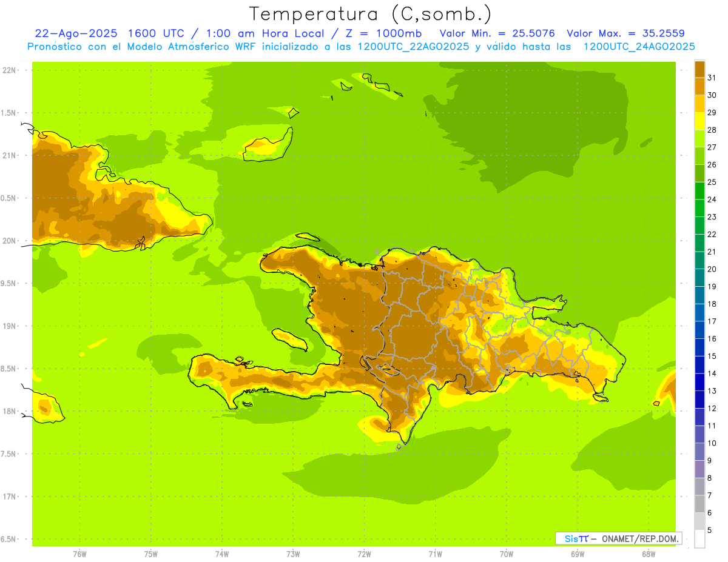This screenshot has width=728, height=562.
Task: Click the legend value '9'
Action: [710, 461]
